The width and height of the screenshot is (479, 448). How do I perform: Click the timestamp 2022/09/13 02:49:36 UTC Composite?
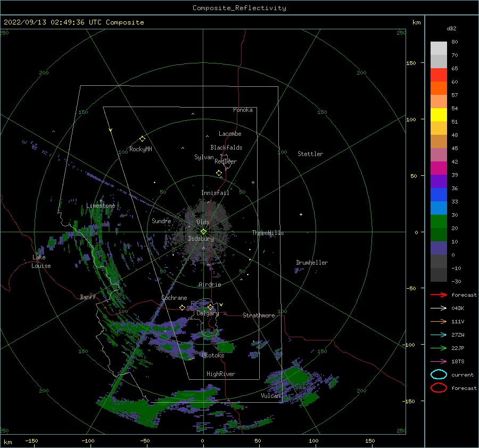pyautogui.click(x=73, y=22)
